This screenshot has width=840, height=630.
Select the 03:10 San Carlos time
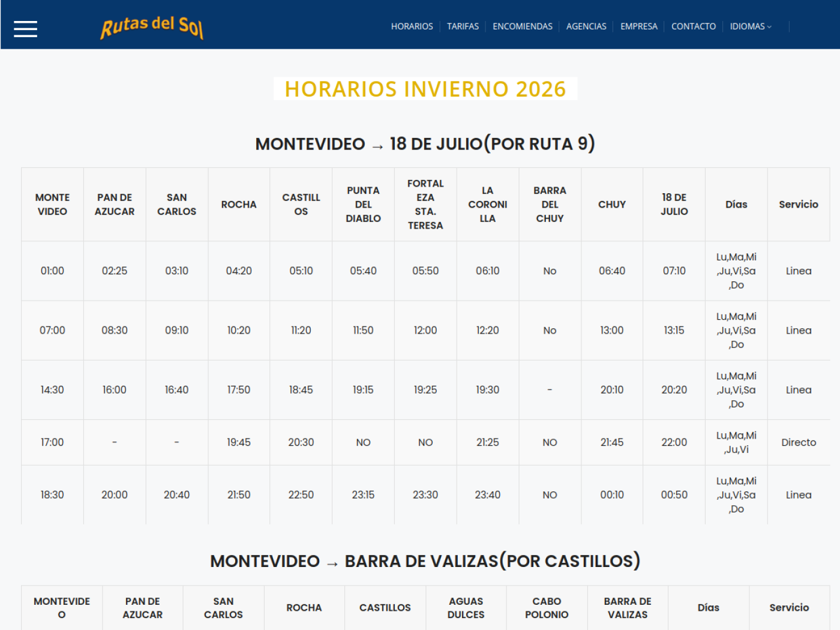pyautogui.click(x=176, y=271)
